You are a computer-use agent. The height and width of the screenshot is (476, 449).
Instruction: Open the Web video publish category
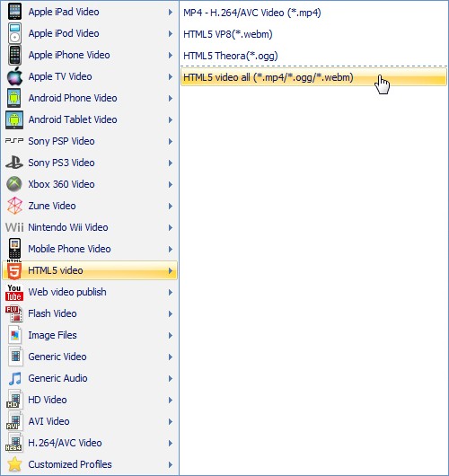tap(90, 292)
